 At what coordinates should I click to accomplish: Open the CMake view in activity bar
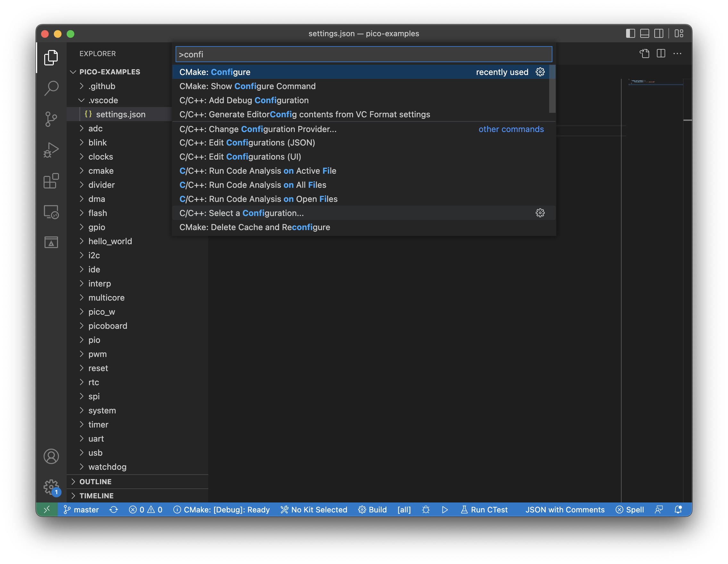[x=51, y=242]
